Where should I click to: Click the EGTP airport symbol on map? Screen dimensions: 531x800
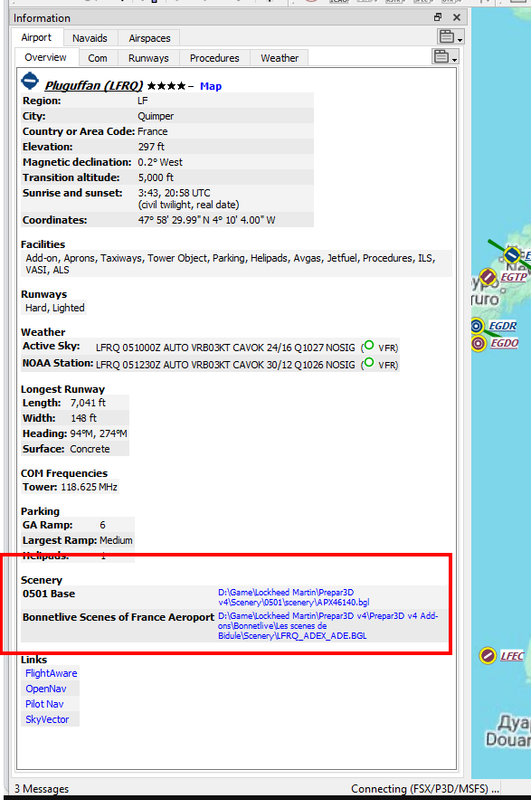pyautogui.click(x=488, y=278)
